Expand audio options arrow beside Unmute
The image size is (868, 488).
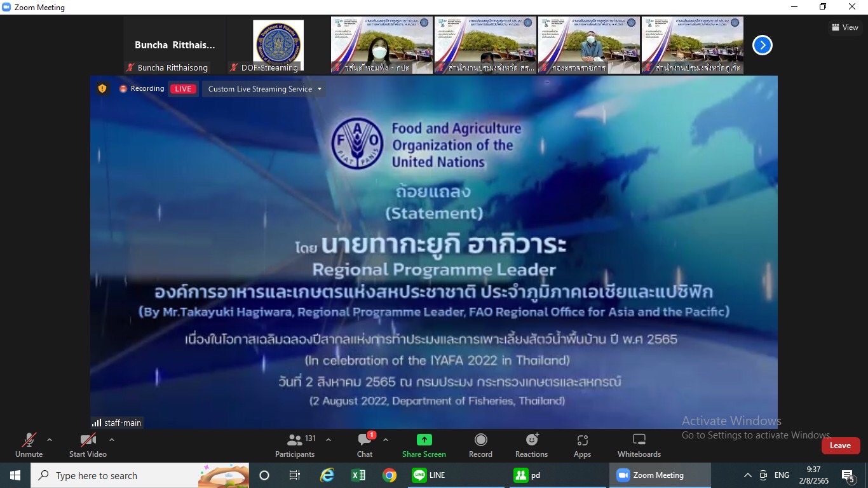(x=50, y=440)
